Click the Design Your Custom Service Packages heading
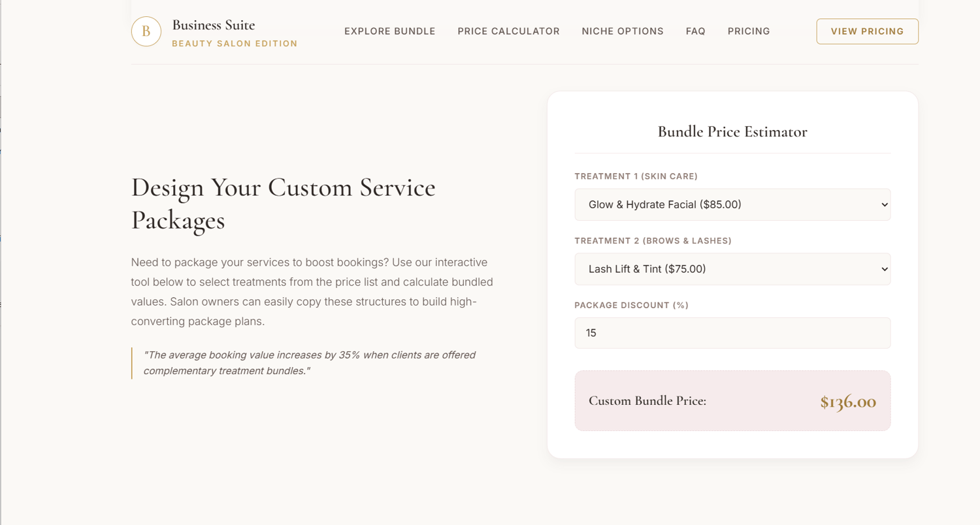 tap(284, 204)
